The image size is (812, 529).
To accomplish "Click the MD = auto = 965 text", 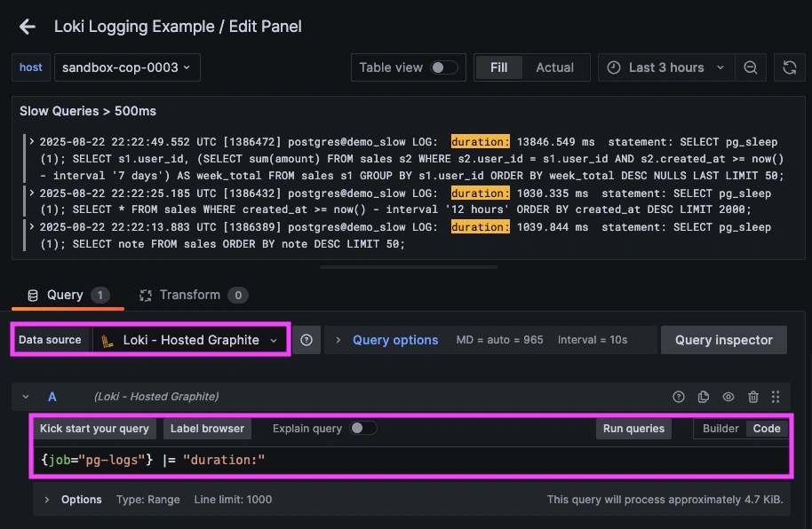I will tap(500, 340).
